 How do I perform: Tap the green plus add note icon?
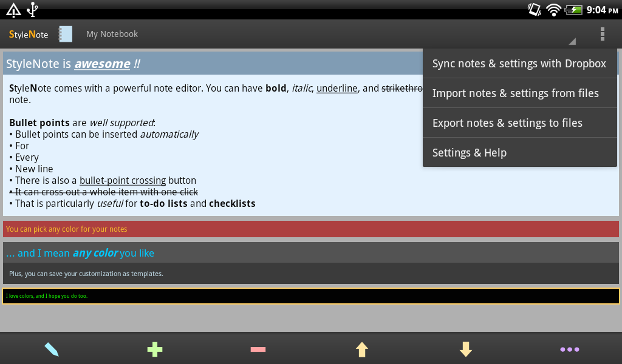click(x=155, y=349)
